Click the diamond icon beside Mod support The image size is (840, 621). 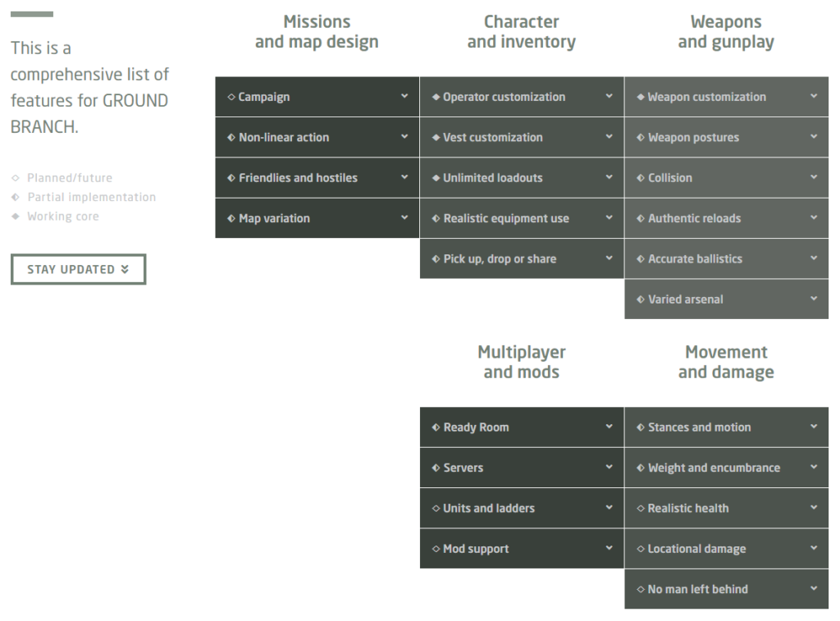tap(436, 549)
